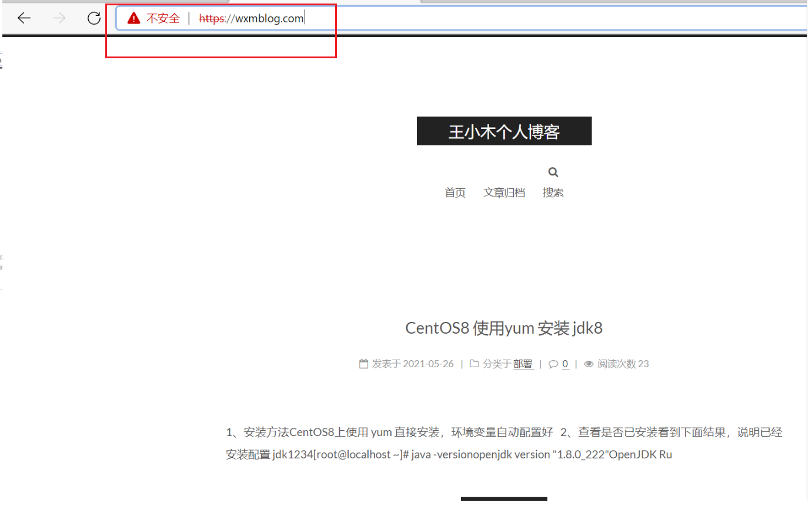Click the date text 2021-05-26
Image resolution: width=812 pixels, height=519 pixels.
[429, 364]
